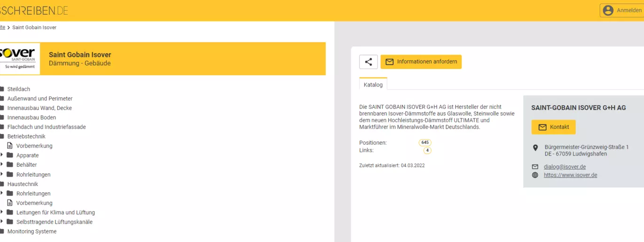
Task: Click the share icon button
Action: [369, 62]
